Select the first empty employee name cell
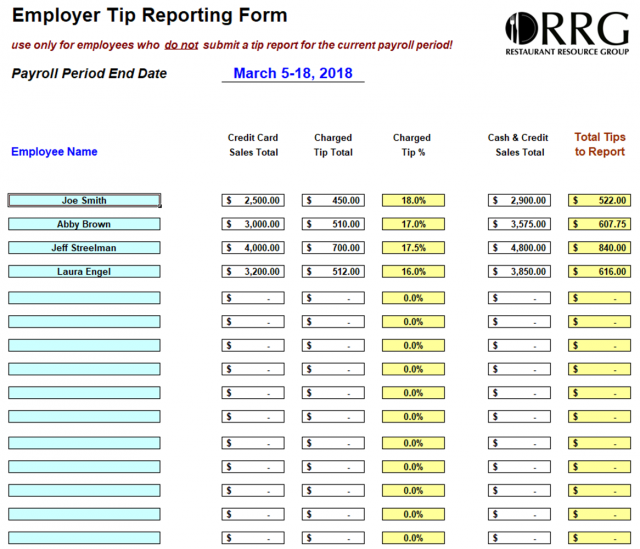The width and height of the screenshot is (640, 549). (84, 298)
